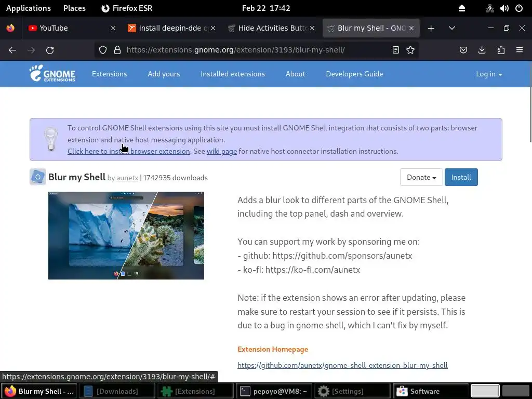Click the Extension Homepage heading
The image size is (532, 399).
(273, 349)
